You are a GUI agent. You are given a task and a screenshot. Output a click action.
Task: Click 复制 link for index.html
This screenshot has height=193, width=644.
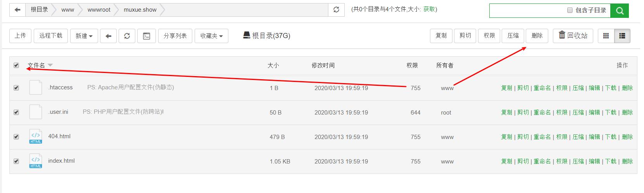[507, 161]
